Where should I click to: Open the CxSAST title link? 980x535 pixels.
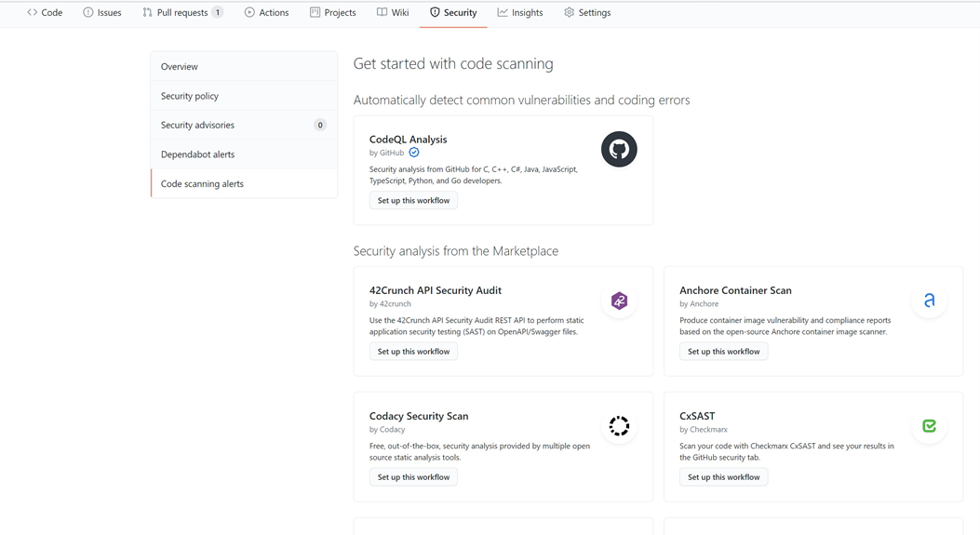pyautogui.click(x=697, y=416)
